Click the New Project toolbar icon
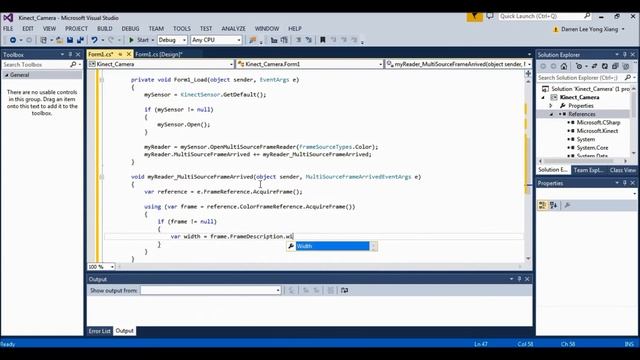Screen dimensions: 640x360 point(43,40)
